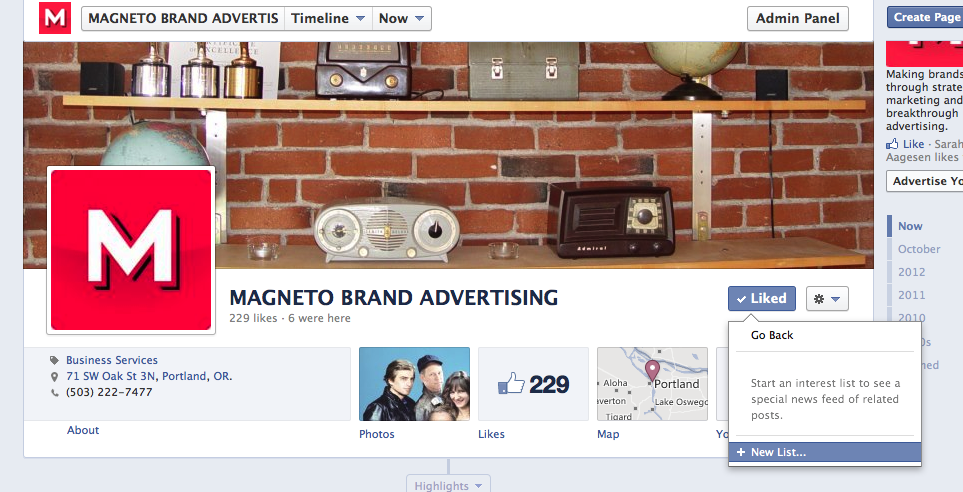Open the Portland map tile
Image resolution: width=963 pixels, height=492 pixels.
[652, 384]
